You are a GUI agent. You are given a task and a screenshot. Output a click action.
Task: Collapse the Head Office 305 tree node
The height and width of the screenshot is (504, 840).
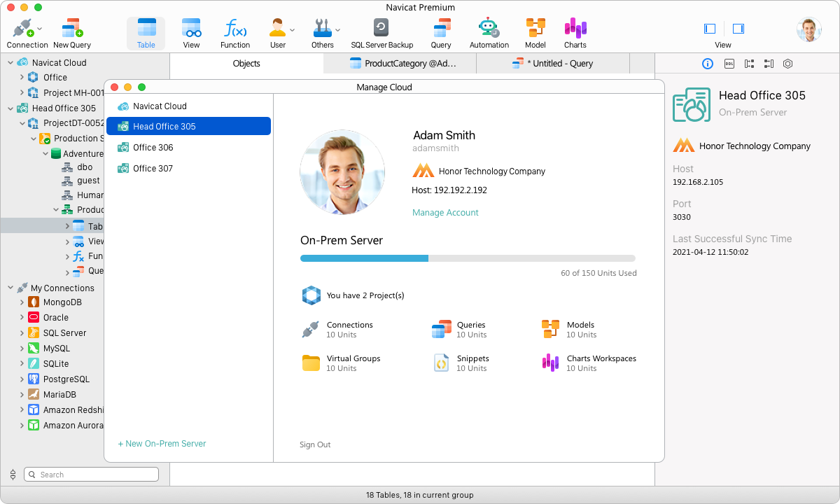(x=10, y=108)
